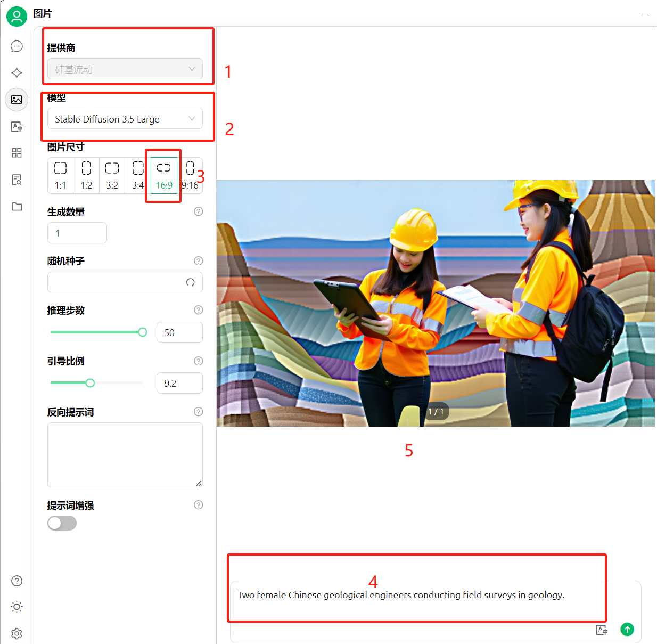Open the files folder icon
This screenshot has height=644, width=657.
[x=17, y=206]
